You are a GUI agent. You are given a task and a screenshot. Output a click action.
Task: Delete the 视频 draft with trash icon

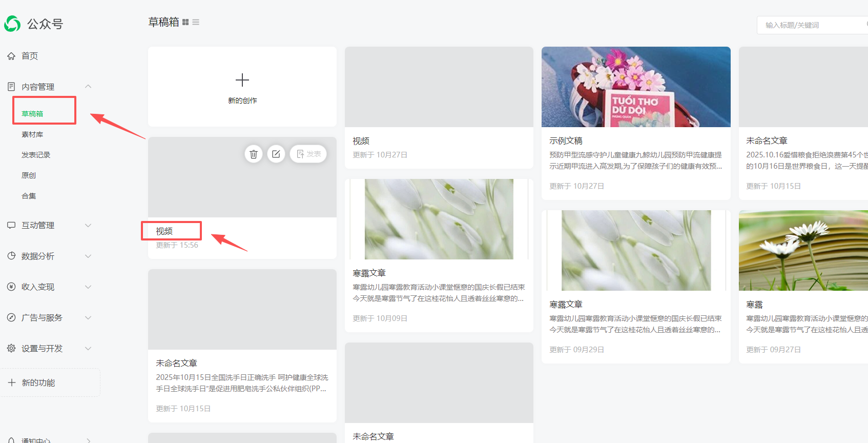(254, 154)
